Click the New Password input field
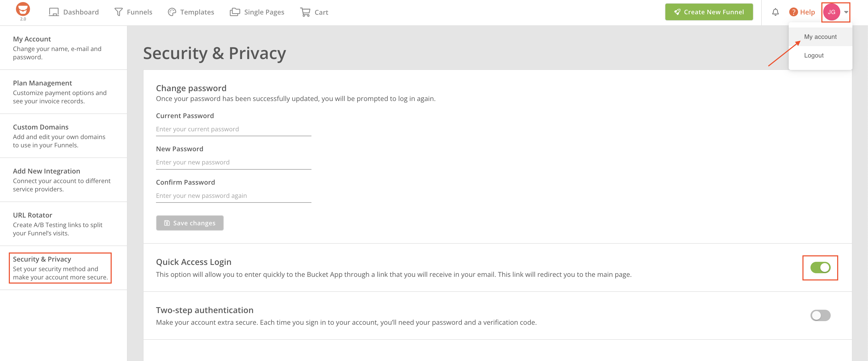This screenshot has width=868, height=361. [x=233, y=162]
